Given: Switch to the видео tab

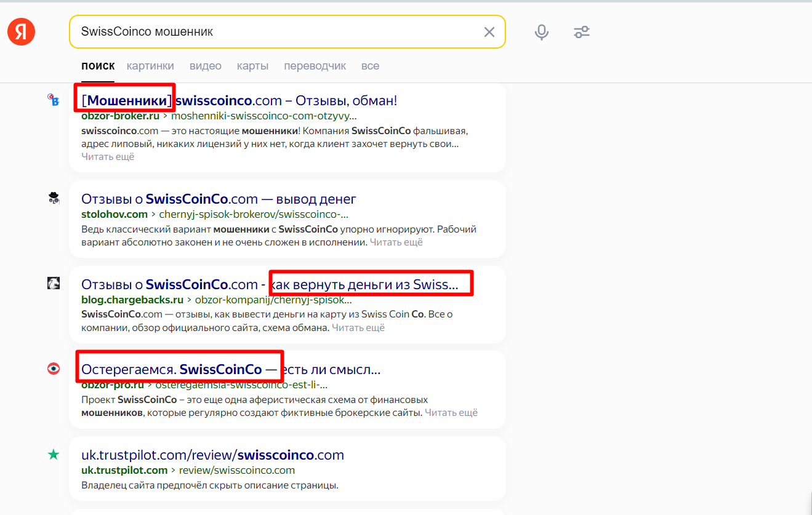Looking at the screenshot, I should pyautogui.click(x=206, y=66).
